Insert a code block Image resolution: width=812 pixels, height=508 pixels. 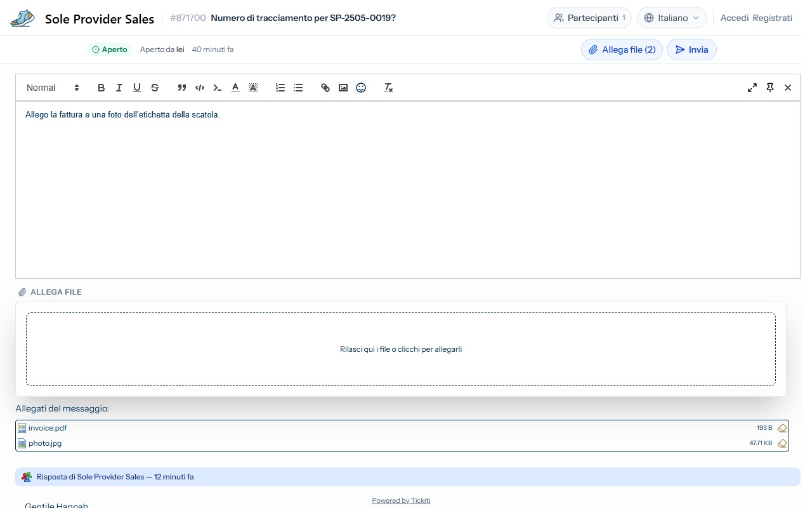click(218, 88)
